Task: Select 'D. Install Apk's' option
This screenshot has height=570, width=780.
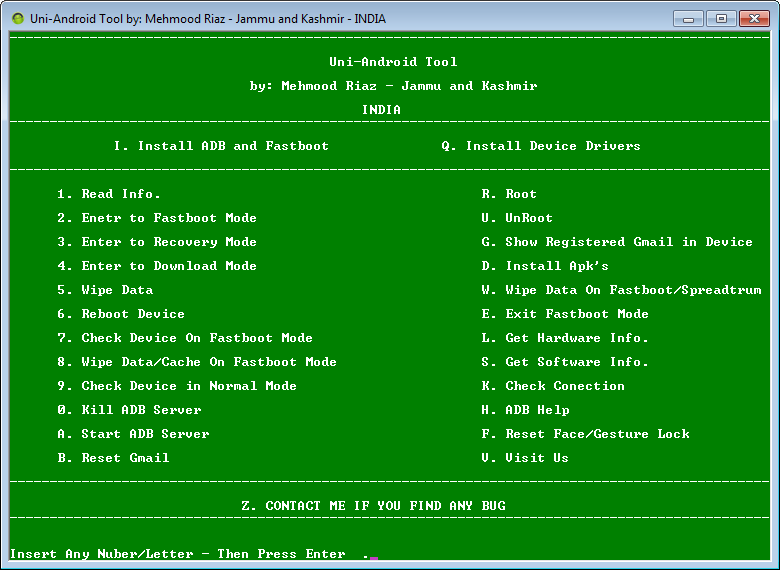Action: pyautogui.click(x=545, y=266)
